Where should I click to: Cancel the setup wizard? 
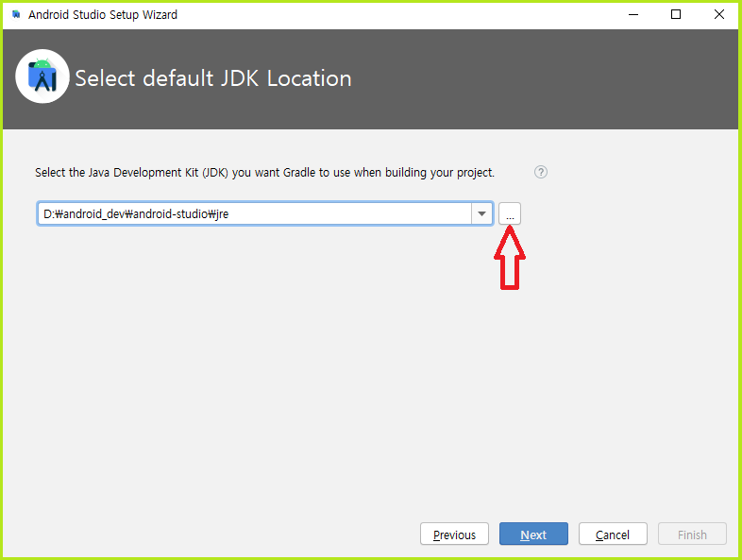pyautogui.click(x=613, y=534)
